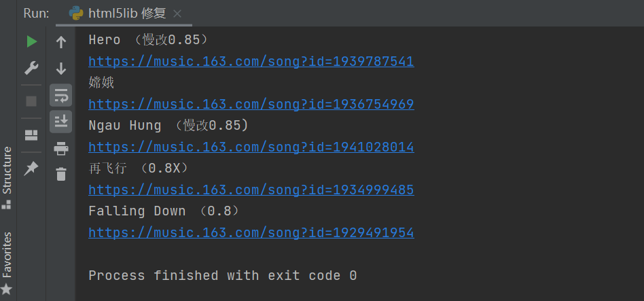Open link ending in id=1939787541
The image size is (644, 301).
251,62
